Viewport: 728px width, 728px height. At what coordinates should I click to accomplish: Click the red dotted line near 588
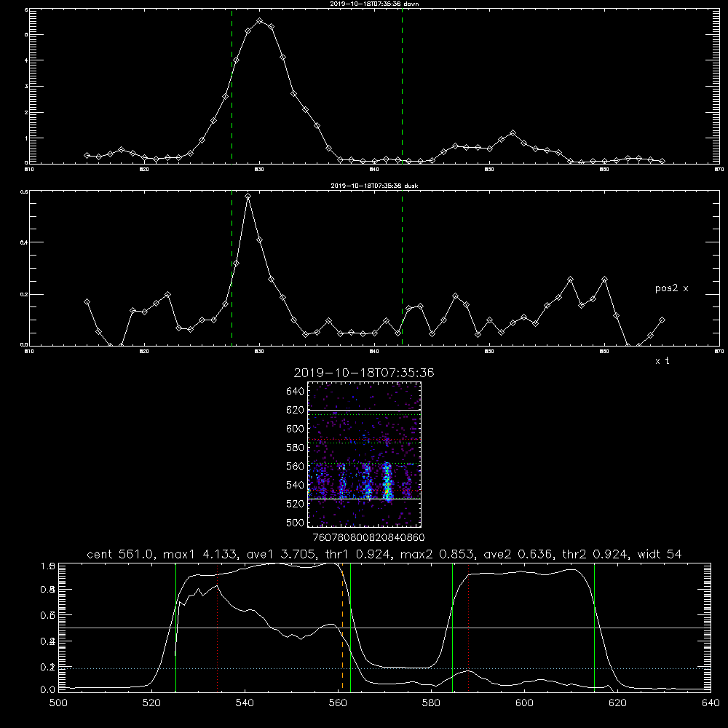tap(468, 627)
